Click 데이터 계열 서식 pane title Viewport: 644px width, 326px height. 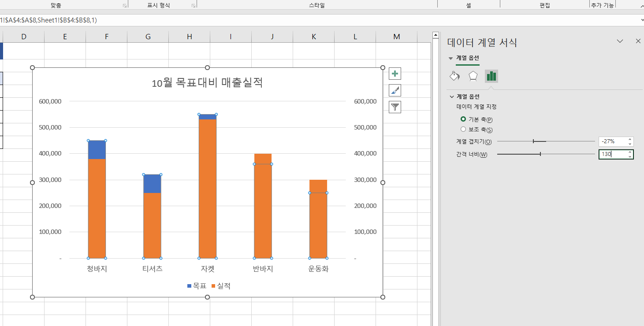point(482,42)
